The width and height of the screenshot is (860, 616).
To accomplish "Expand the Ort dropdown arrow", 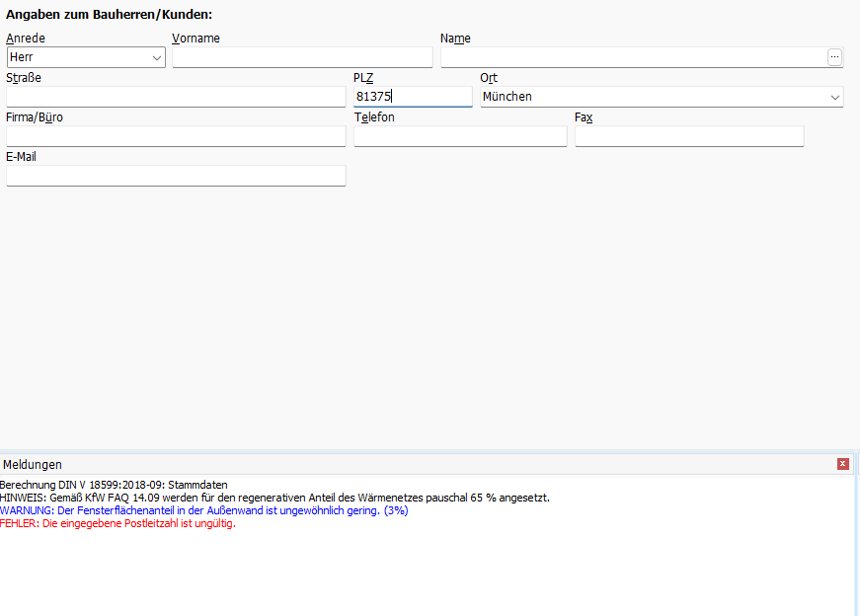I will click(x=835, y=97).
